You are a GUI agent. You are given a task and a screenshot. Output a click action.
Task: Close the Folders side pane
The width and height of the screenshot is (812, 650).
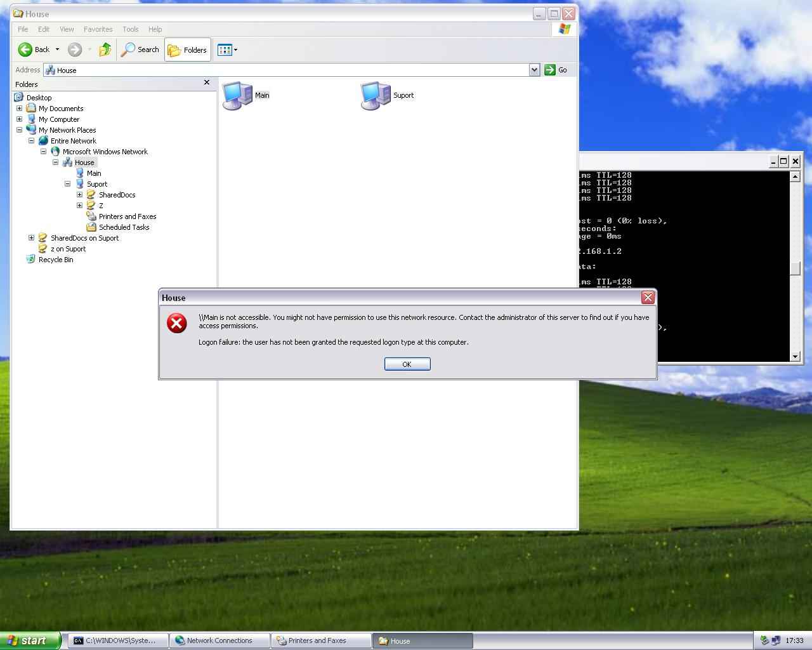tap(206, 83)
